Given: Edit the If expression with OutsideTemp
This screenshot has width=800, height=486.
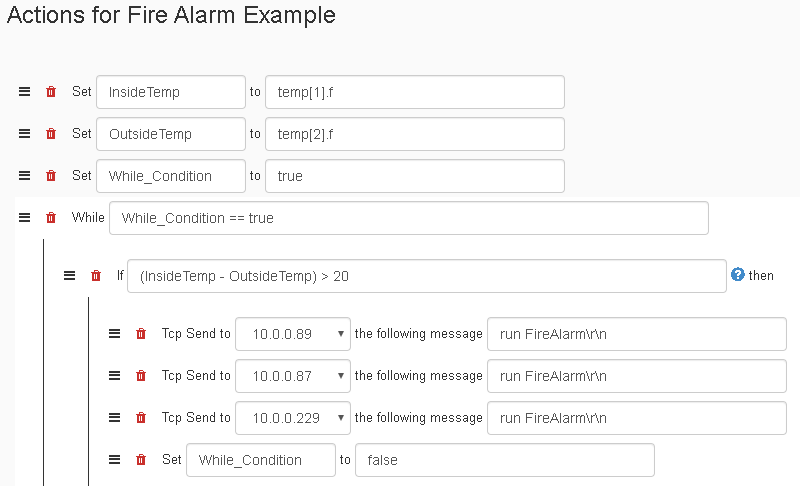Looking at the screenshot, I should (x=427, y=276).
